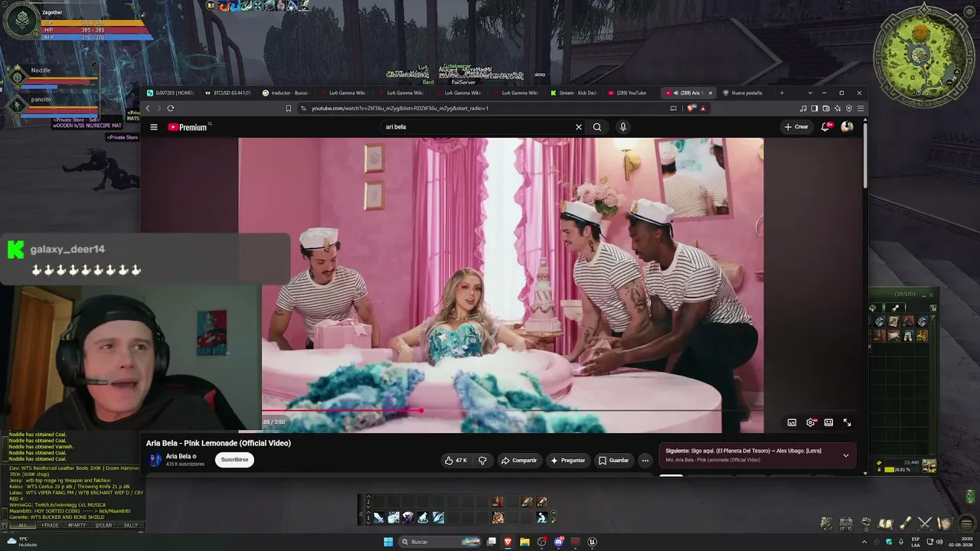Go to the YouTube Premium home logo
The width and height of the screenshot is (980, 551).
188,127
